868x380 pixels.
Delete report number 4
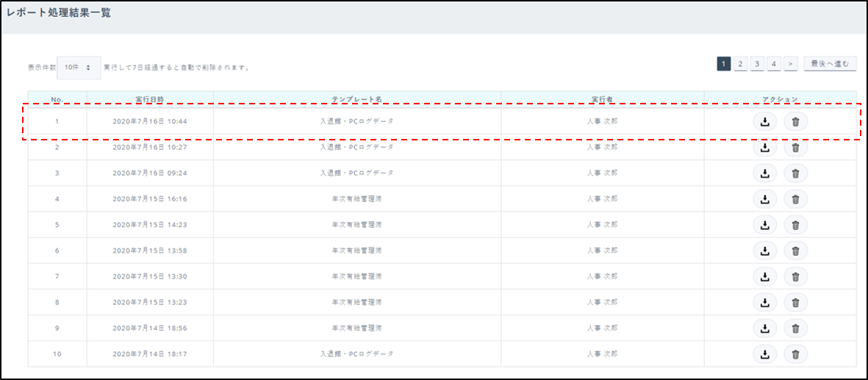pos(795,199)
